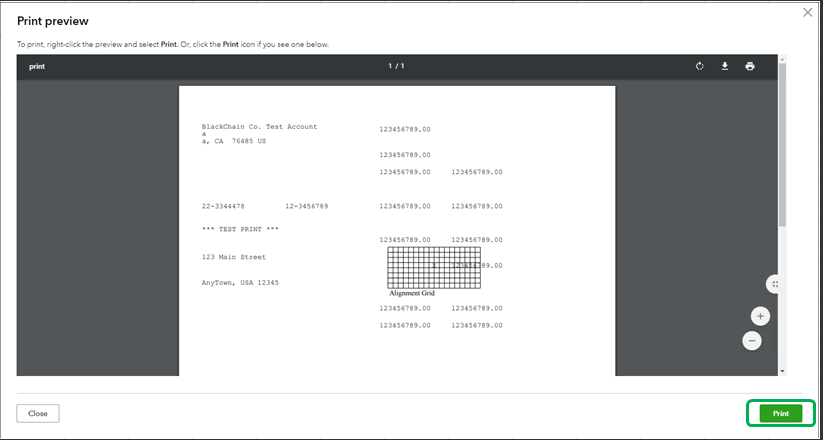823x440 pixels.
Task: Zoom in using the plus button
Action: (x=760, y=316)
